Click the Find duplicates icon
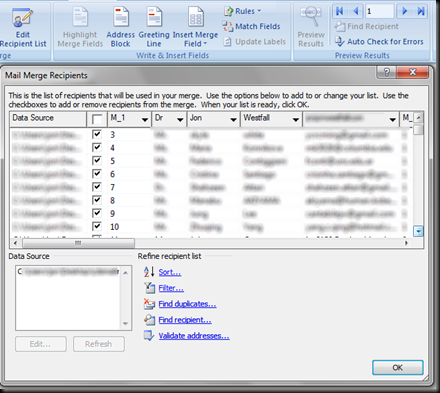 [149, 304]
